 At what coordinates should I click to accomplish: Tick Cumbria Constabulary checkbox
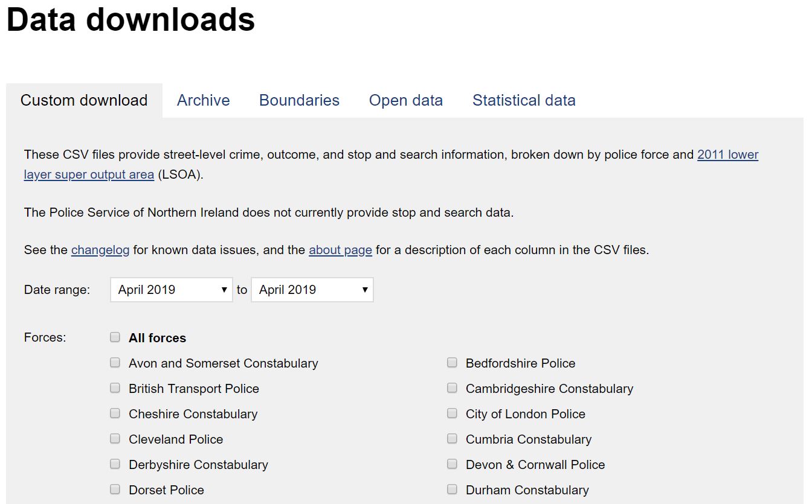452,439
